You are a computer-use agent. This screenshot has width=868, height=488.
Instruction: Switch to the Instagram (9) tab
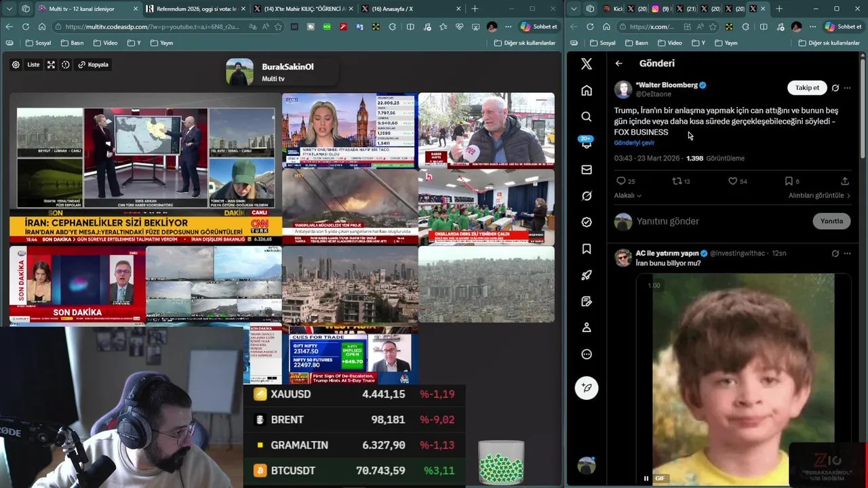(660, 9)
